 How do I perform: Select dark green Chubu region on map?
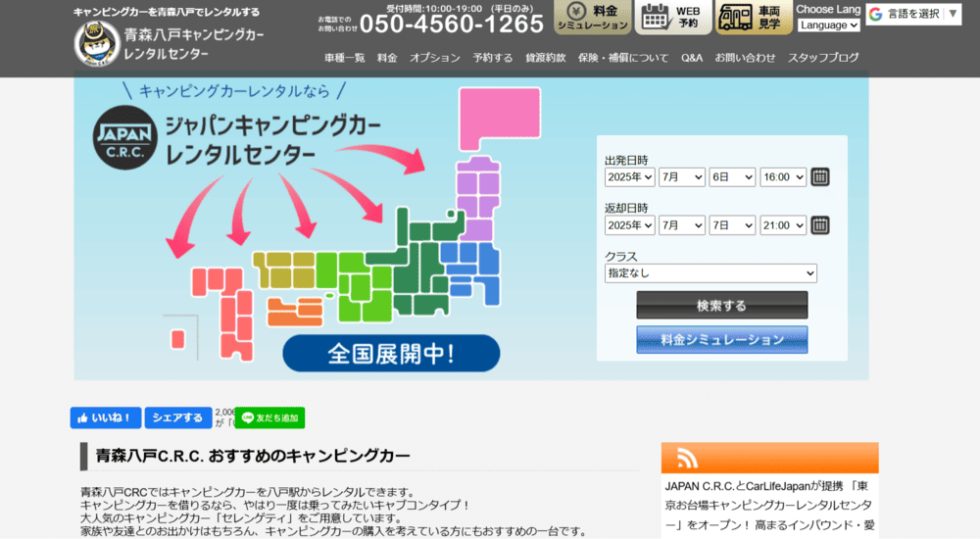coord(420,263)
